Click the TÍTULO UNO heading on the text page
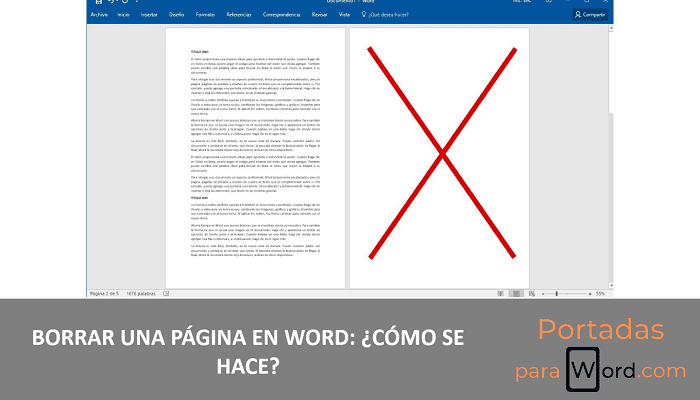 point(200,52)
